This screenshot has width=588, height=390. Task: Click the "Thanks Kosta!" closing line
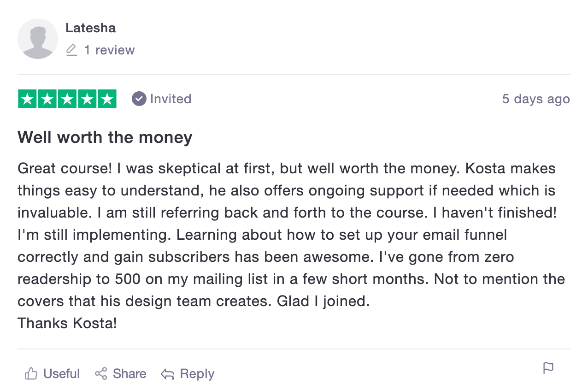[67, 323]
